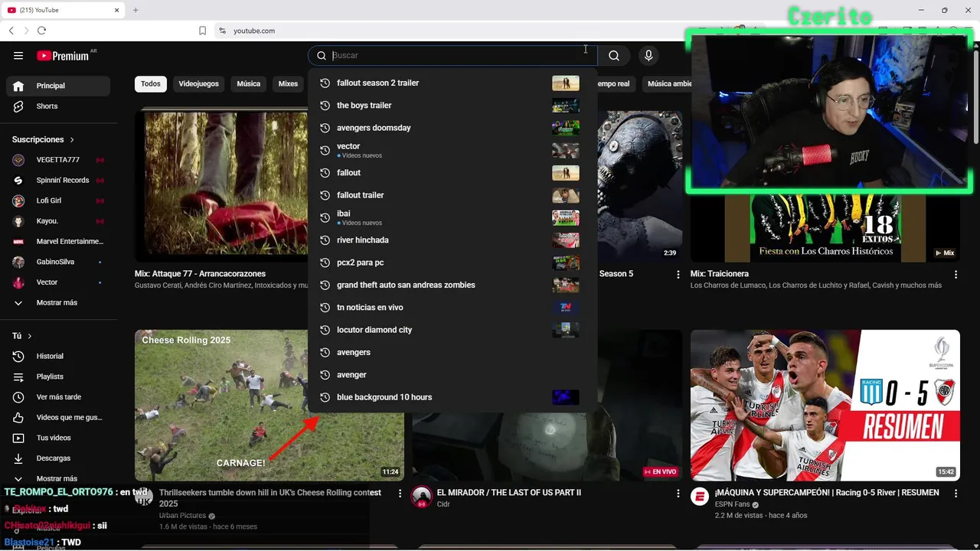Screen dimensions: 980x551
Task: Choose suggestion avengers doomsday
Action: tap(452, 128)
